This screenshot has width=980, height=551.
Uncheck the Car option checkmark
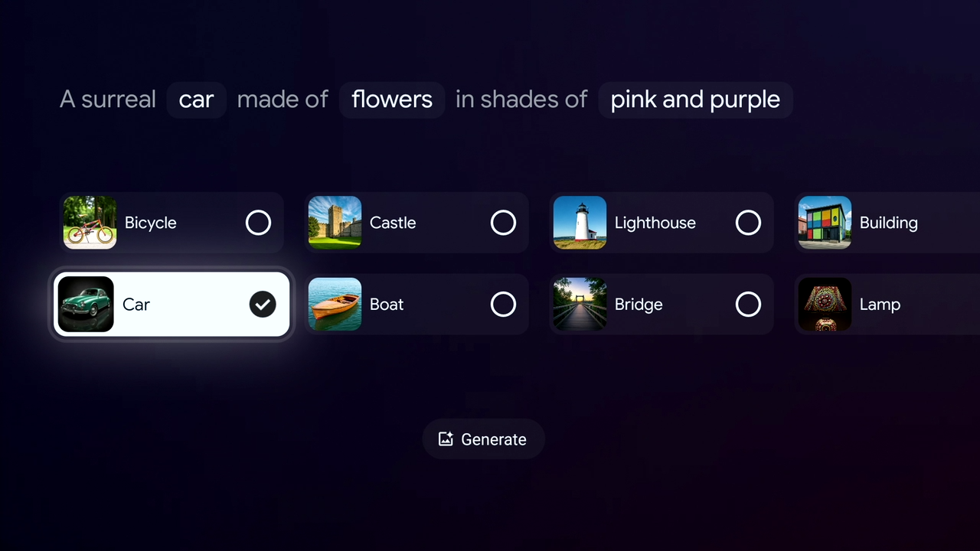[x=263, y=305]
